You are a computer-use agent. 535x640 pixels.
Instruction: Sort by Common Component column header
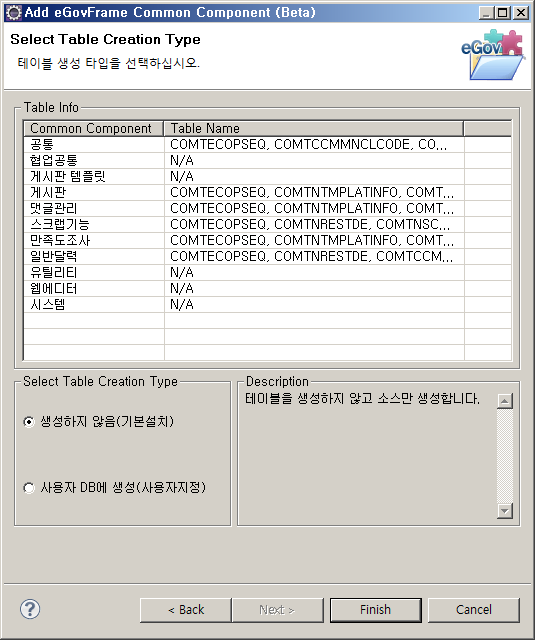click(x=93, y=128)
